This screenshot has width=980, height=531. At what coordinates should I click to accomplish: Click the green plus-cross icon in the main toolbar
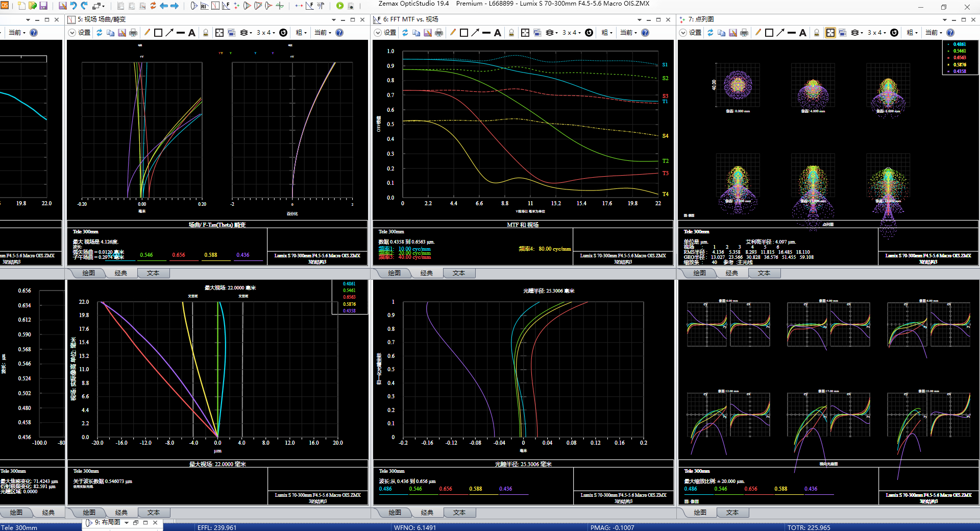pos(280,6)
